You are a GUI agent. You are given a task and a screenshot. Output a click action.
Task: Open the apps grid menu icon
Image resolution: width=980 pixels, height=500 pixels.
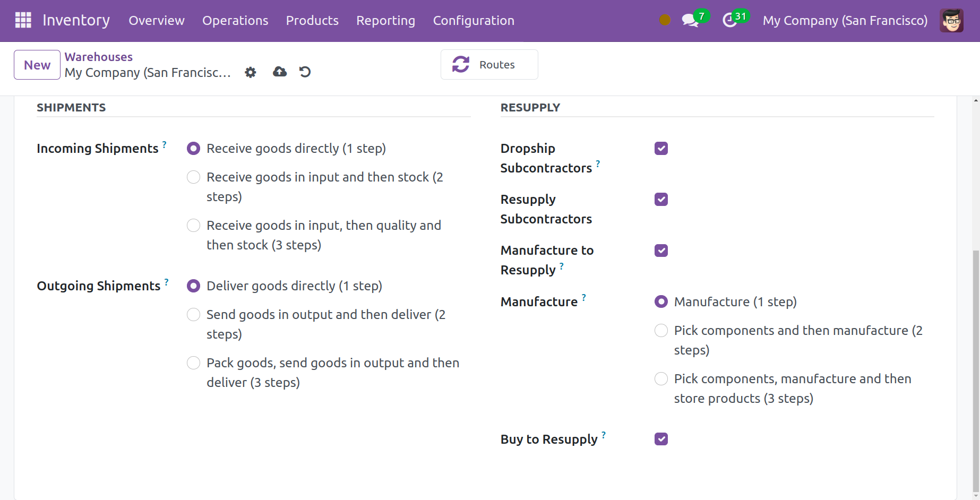click(23, 20)
